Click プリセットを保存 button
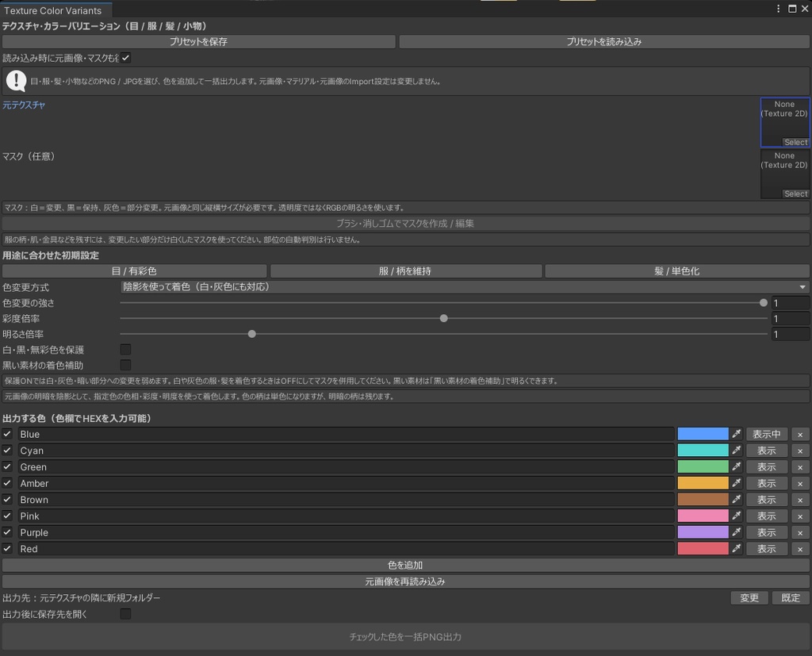 coord(199,41)
